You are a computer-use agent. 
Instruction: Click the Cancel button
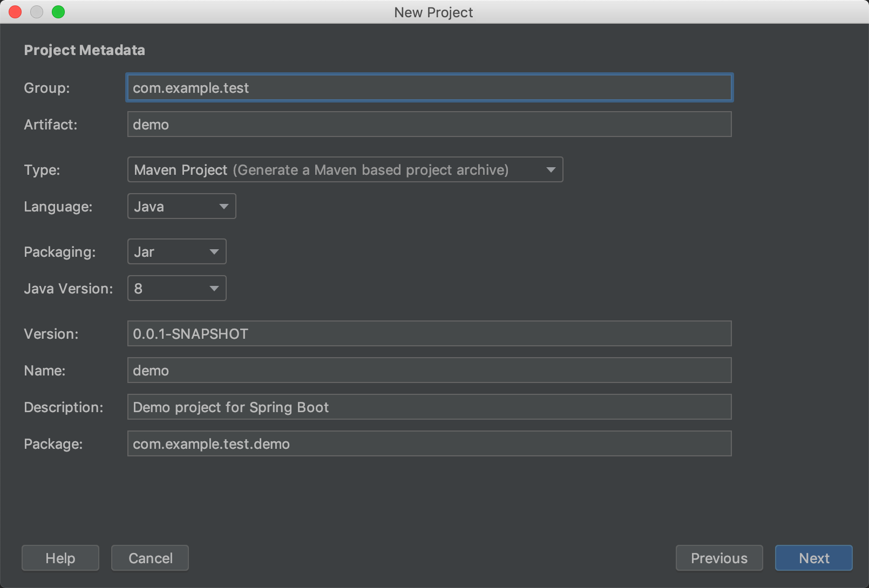pos(150,558)
